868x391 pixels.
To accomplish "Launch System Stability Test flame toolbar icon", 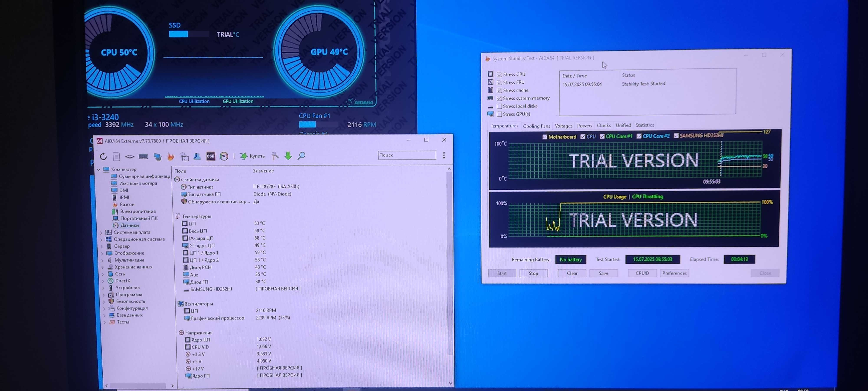I will (171, 156).
